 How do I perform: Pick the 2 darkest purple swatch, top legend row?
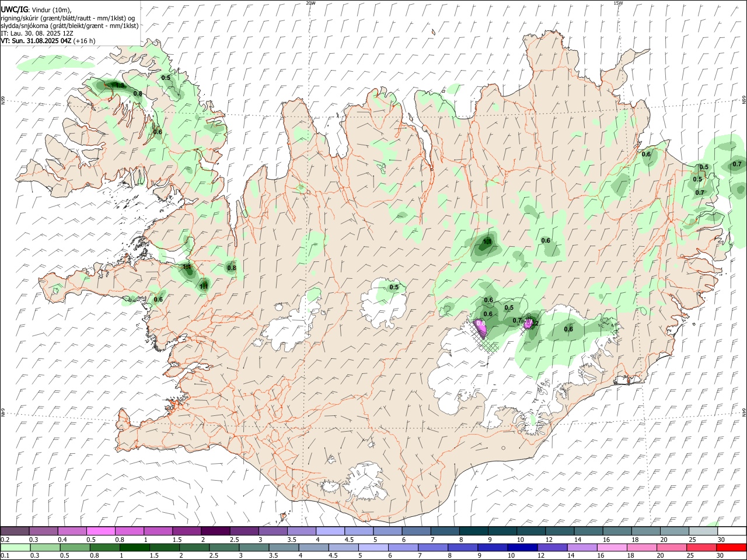point(215,531)
